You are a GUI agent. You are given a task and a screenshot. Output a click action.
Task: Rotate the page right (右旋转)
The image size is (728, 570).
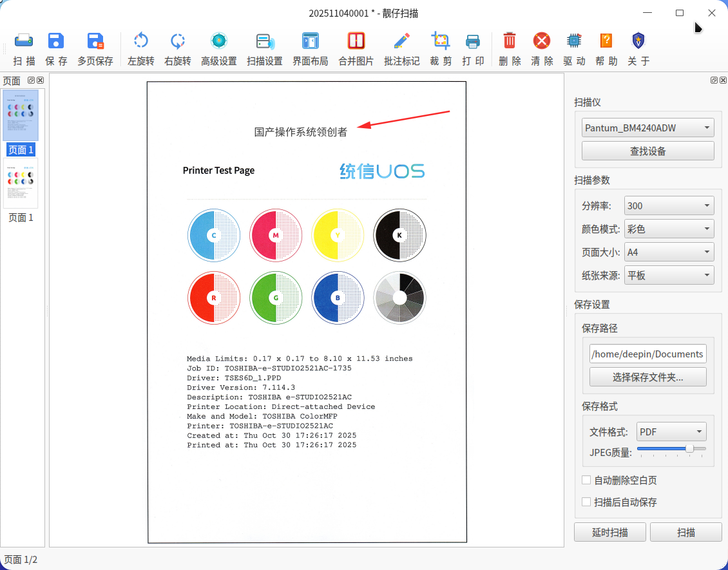coord(177,49)
